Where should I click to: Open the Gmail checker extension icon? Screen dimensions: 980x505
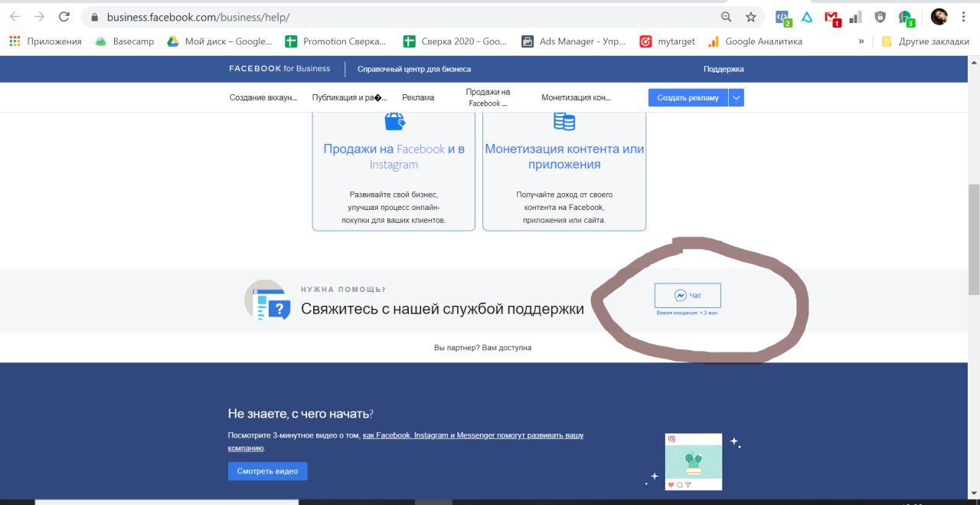click(x=832, y=17)
